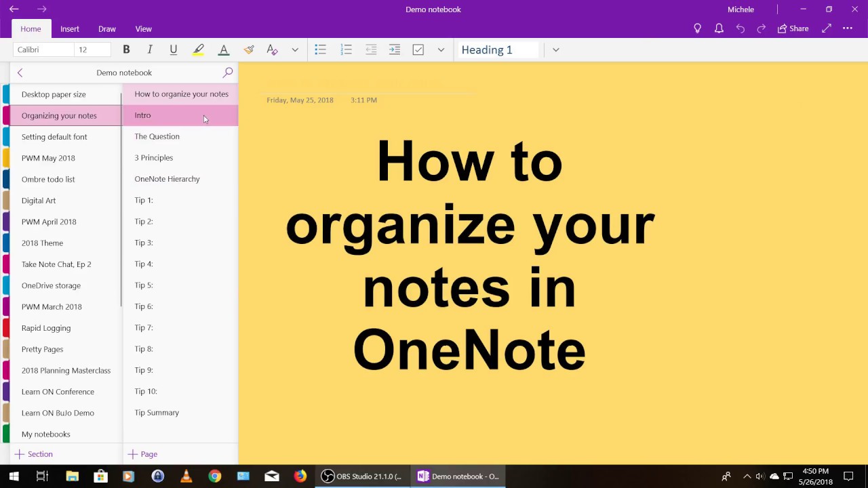Open the notifications bell

coord(719,28)
